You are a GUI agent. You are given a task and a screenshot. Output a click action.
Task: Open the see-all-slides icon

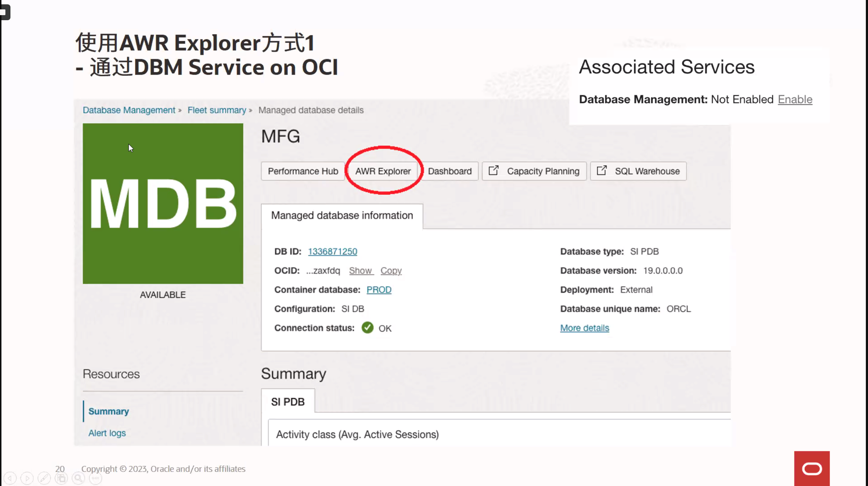click(x=61, y=478)
